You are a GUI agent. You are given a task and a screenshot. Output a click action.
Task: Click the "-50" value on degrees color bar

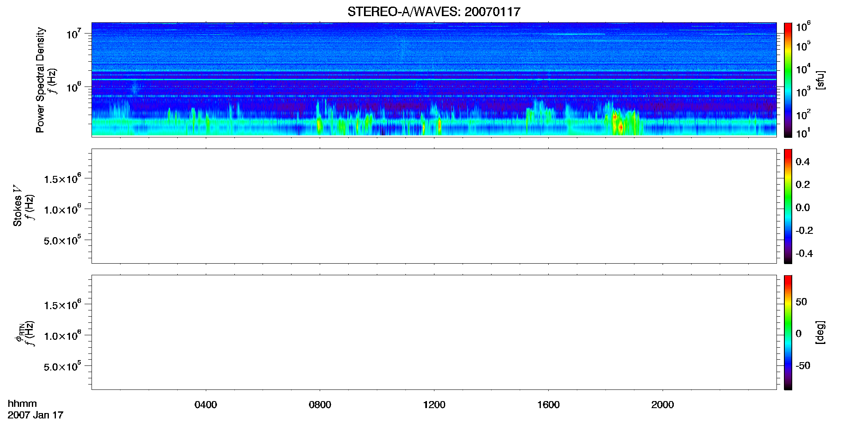[x=803, y=366]
